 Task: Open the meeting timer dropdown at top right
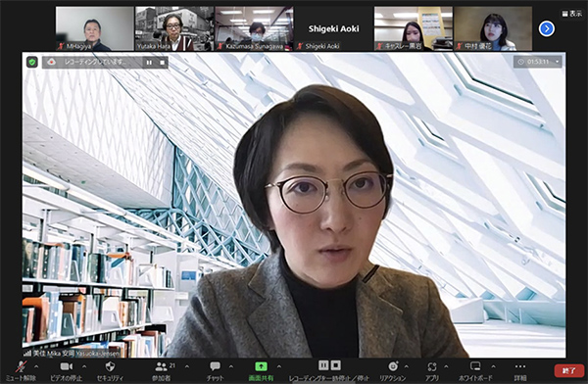538,62
